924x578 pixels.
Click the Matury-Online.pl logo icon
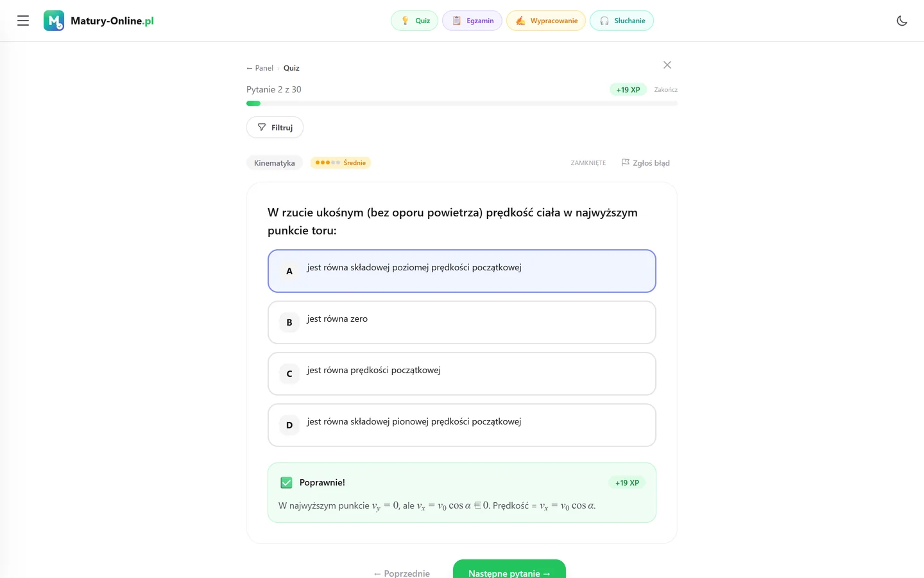coord(54,21)
